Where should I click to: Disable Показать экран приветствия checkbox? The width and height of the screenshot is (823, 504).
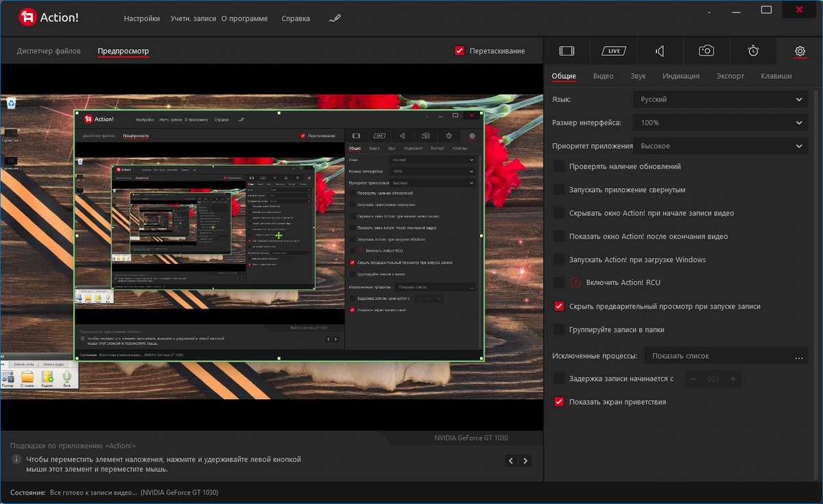coord(559,402)
